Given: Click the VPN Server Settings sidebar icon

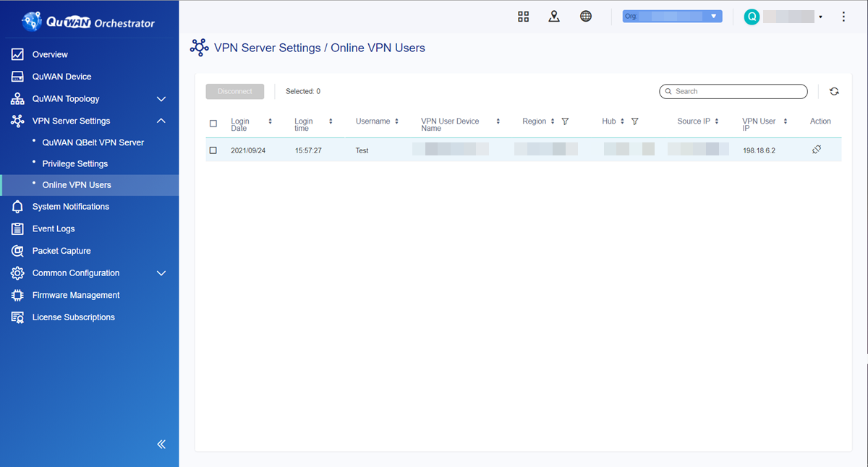Looking at the screenshot, I should pos(17,121).
